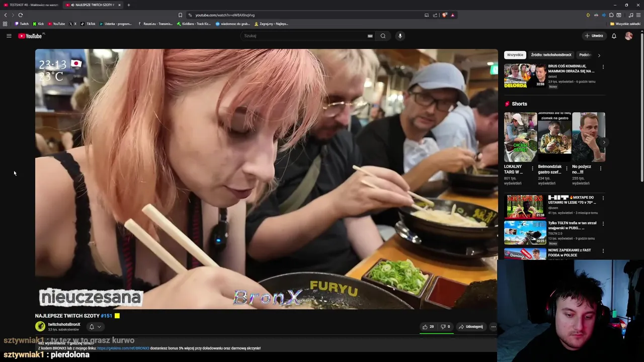
Task: Go forward with browser forward arrow
Action: point(13,15)
